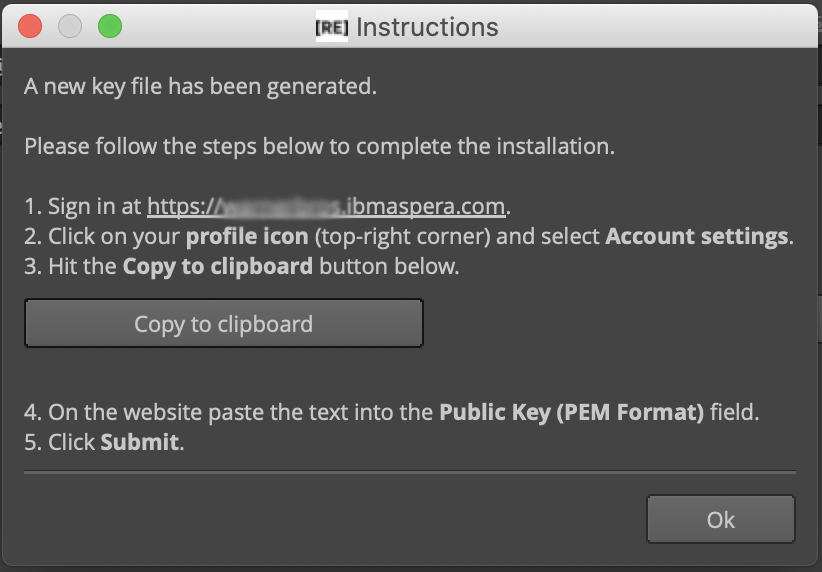Open the ibmaspera.com sign-in link
This screenshot has height=572, width=822.
326,207
